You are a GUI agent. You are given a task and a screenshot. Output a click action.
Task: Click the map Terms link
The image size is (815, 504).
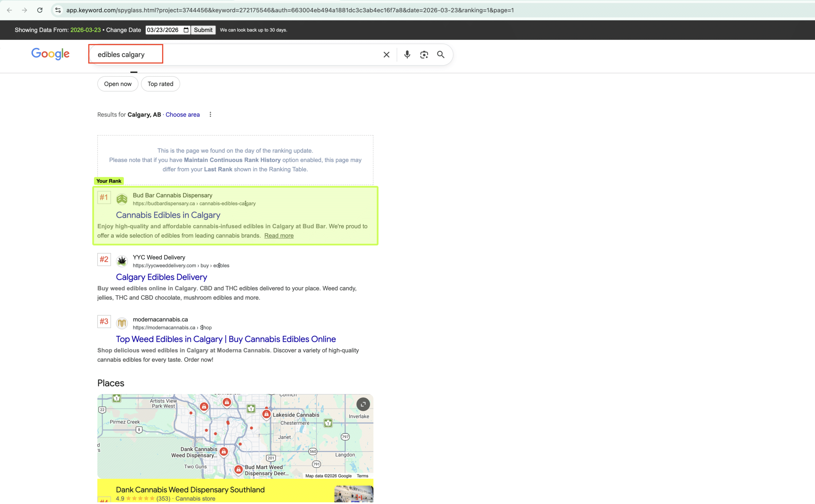pos(362,476)
